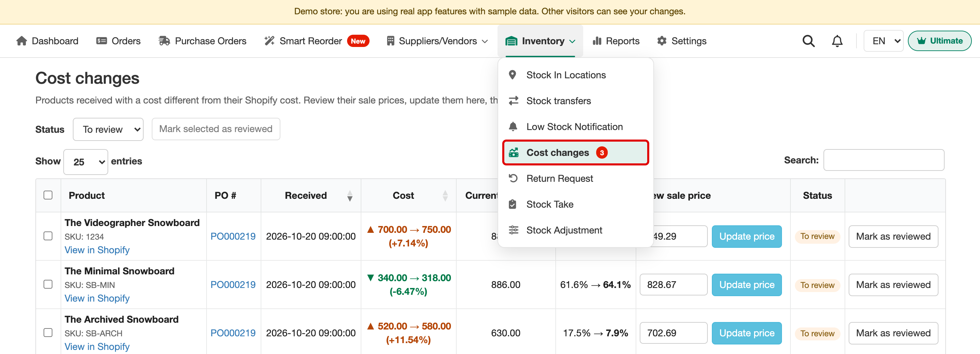Expand the Suppliers/Vendors menu chevron
Screen dimensions: 980x354
[485, 41]
